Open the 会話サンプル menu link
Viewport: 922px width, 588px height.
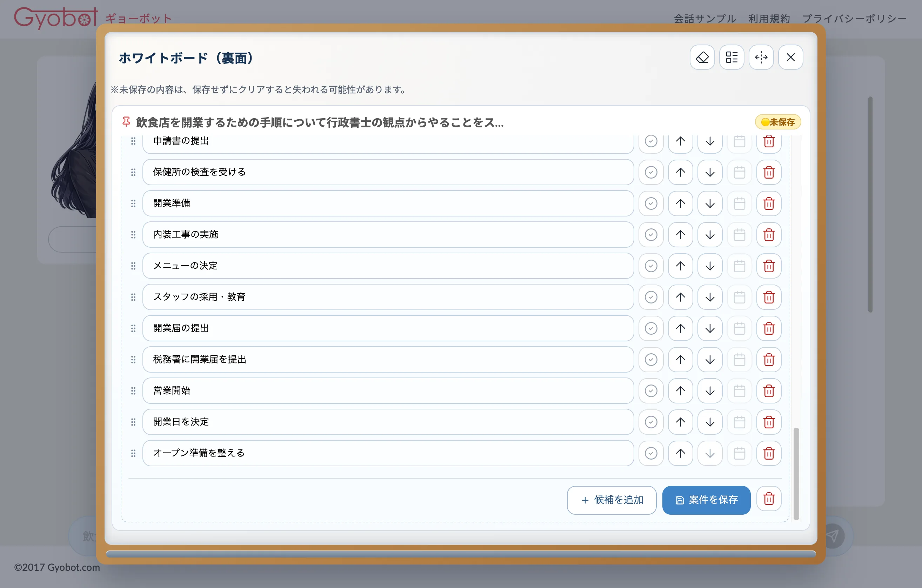pos(704,18)
